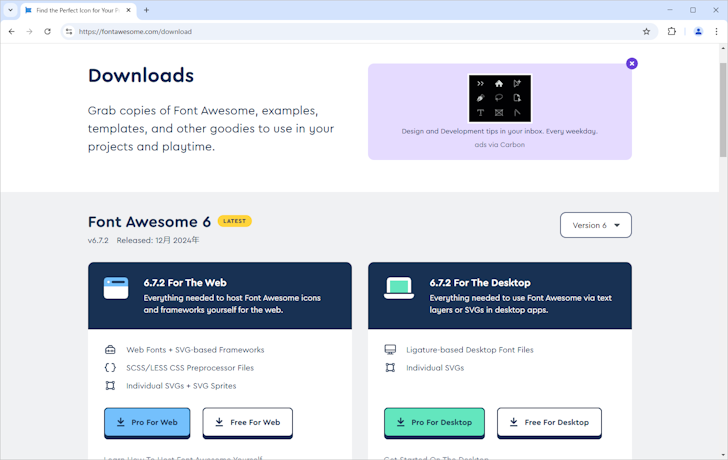Open a new tab with plus
Viewport: 728px width, 460px height.
point(146,10)
